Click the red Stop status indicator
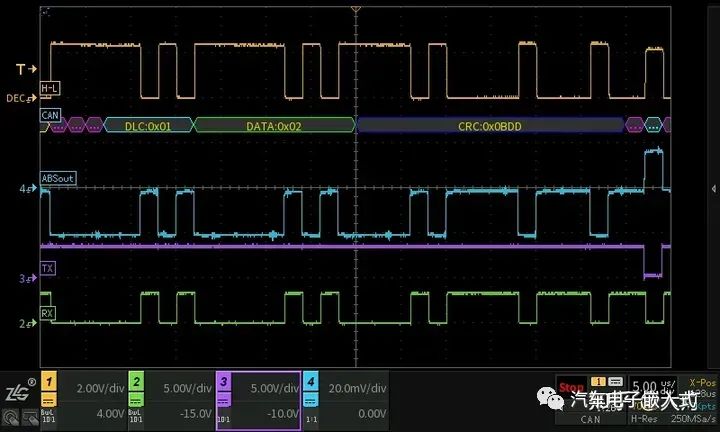 pos(571,387)
